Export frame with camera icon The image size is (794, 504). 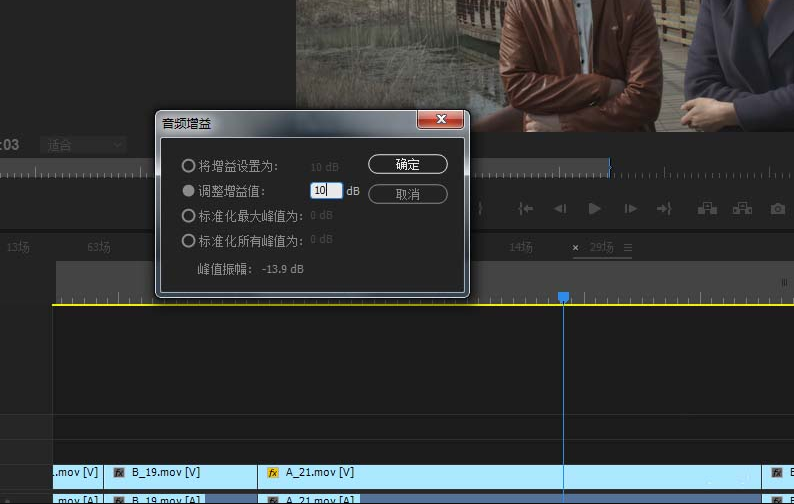[x=778, y=209]
